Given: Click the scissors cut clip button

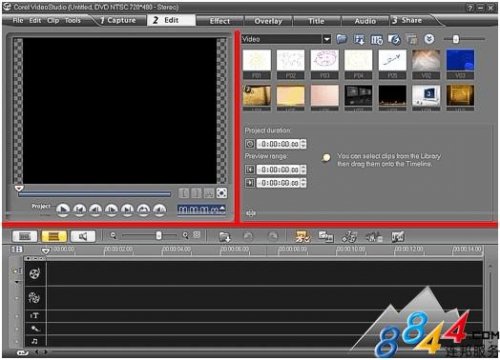Looking at the screenshot, I should pyautogui.click(x=209, y=193).
